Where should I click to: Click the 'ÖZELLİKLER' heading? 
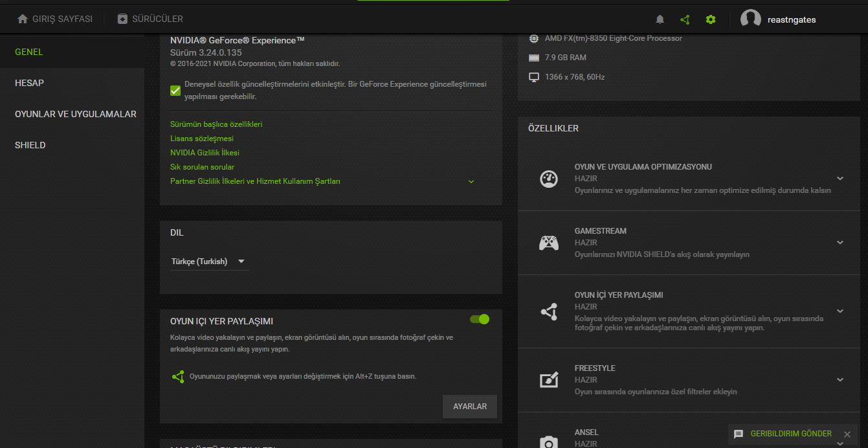tap(553, 128)
